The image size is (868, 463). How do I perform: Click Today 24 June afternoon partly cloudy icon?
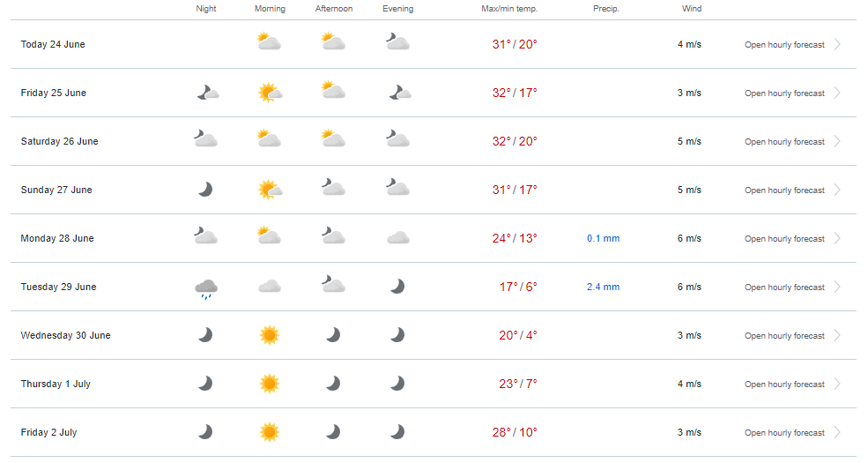pyautogui.click(x=333, y=42)
